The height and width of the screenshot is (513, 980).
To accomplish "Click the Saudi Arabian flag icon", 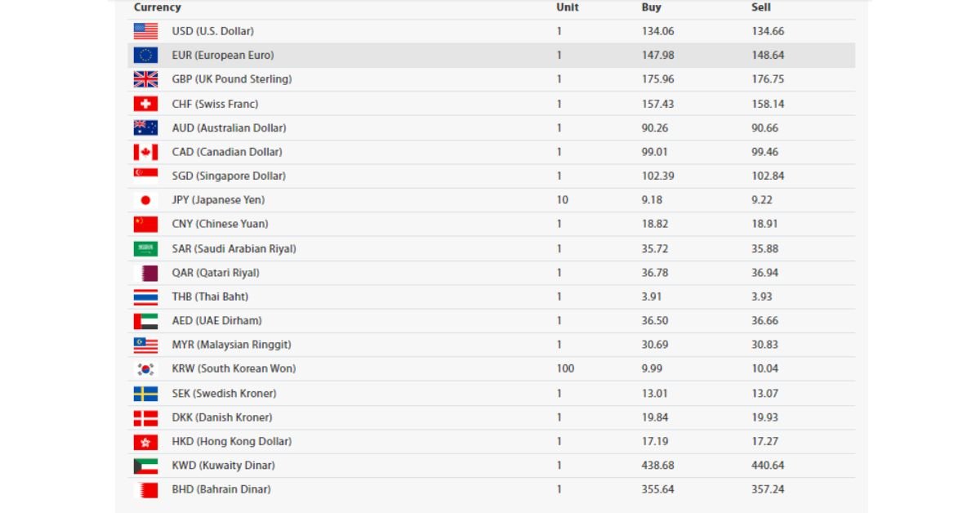I will [145, 248].
